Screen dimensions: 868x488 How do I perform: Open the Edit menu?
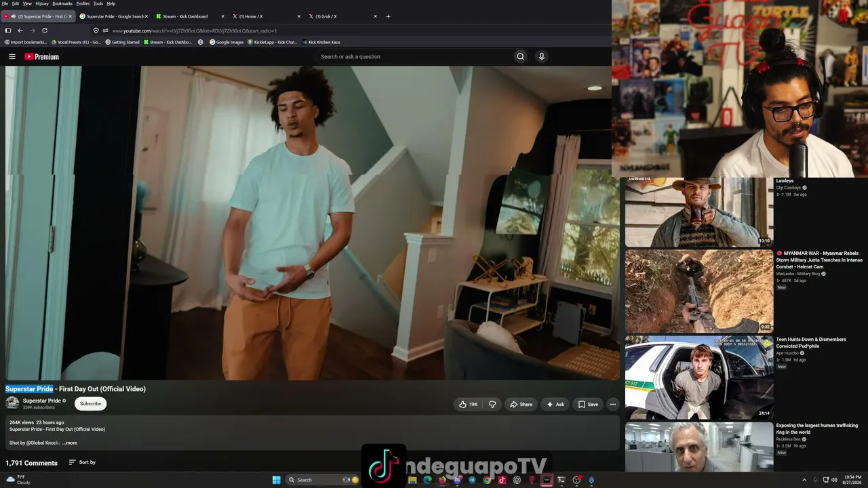point(16,3)
